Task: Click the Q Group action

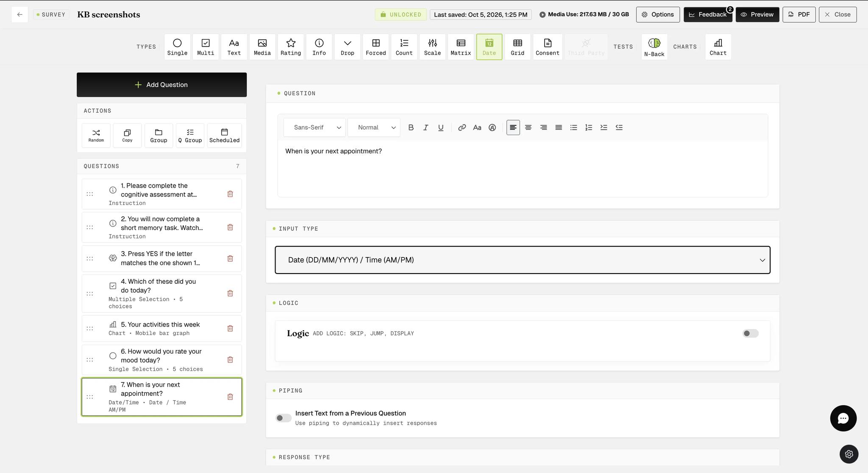Action: click(190, 136)
